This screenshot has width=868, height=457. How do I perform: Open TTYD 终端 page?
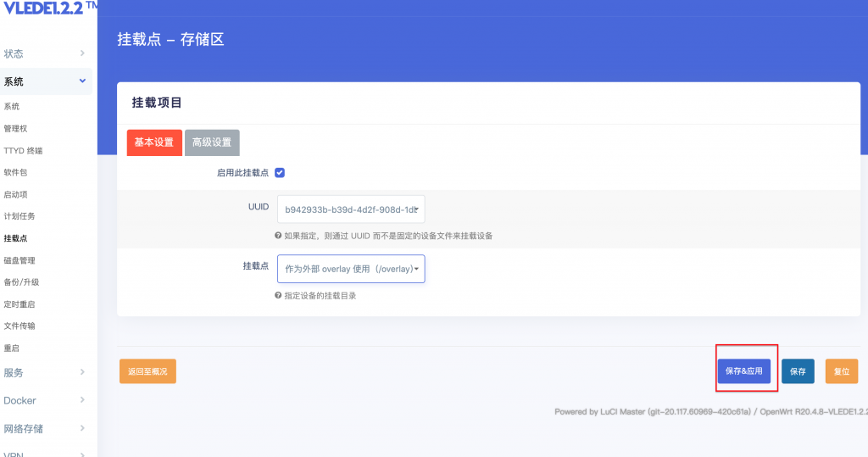pos(23,151)
